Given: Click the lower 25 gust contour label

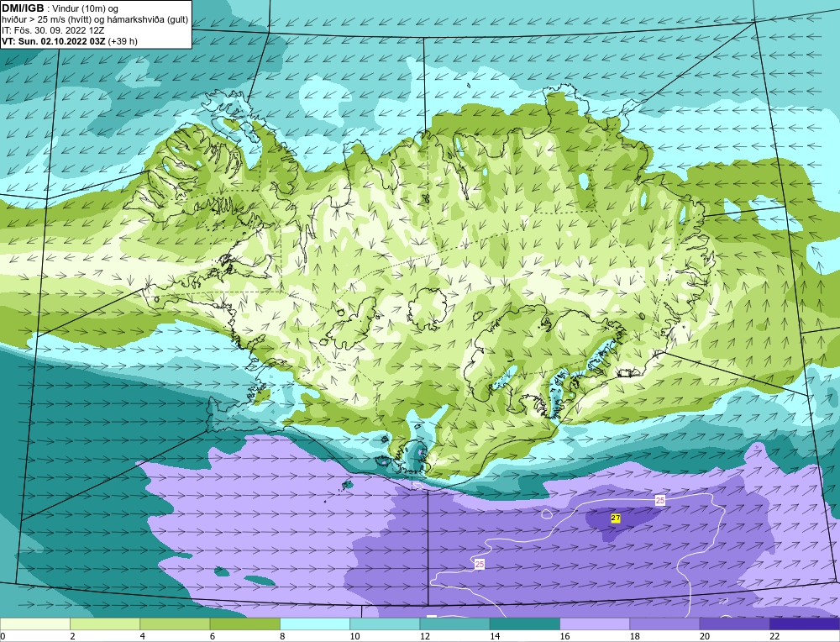Looking at the screenshot, I should click(x=480, y=565).
